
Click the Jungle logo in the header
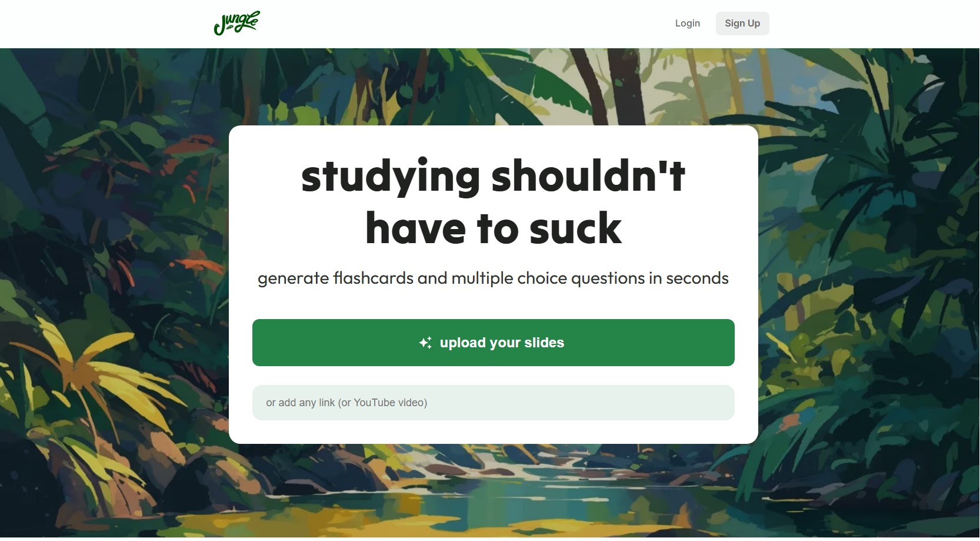coord(236,23)
